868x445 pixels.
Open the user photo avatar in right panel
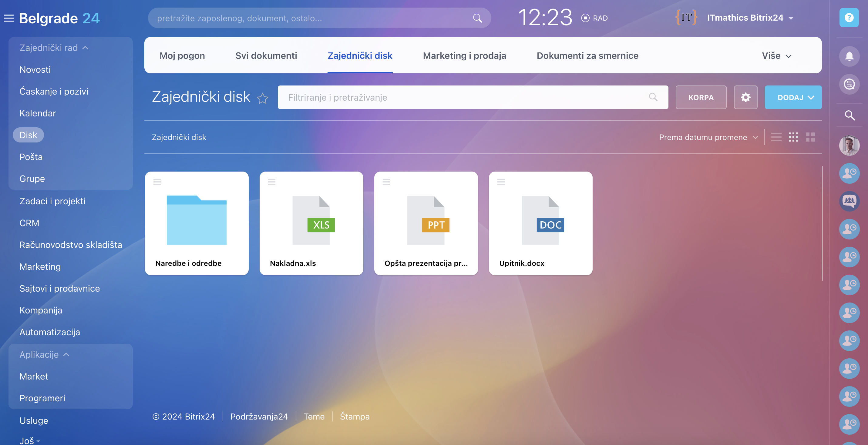tap(849, 146)
